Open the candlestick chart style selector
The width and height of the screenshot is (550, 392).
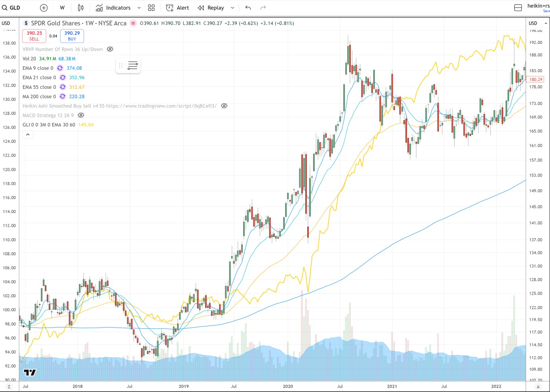(x=81, y=8)
